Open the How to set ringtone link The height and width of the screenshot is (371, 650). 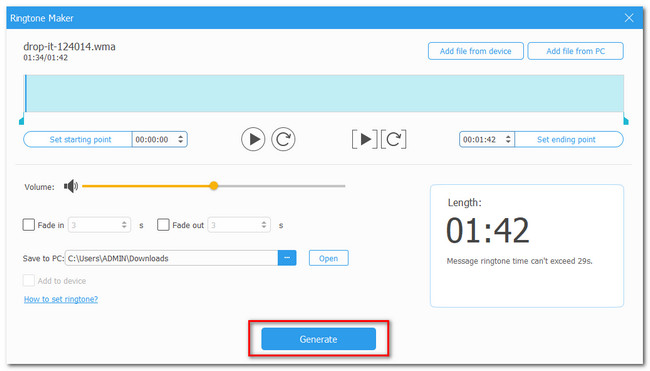pyautogui.click(x=61, y=299)
